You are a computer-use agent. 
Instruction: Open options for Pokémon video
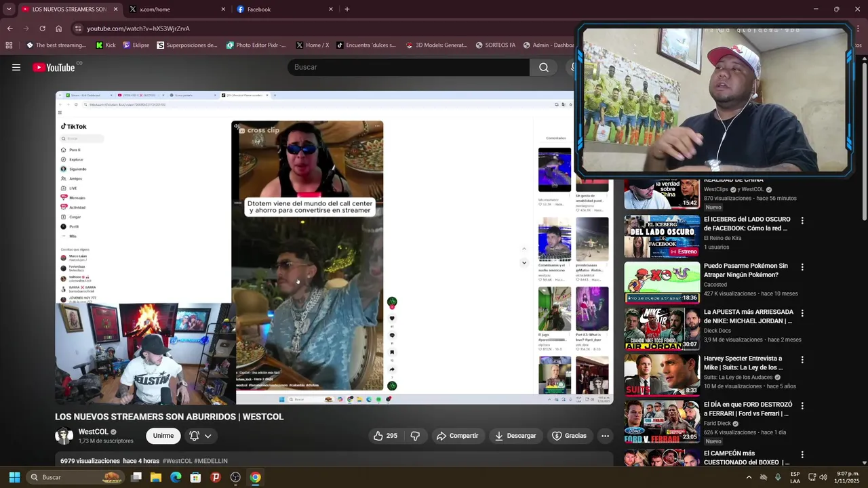pos(802,267)
